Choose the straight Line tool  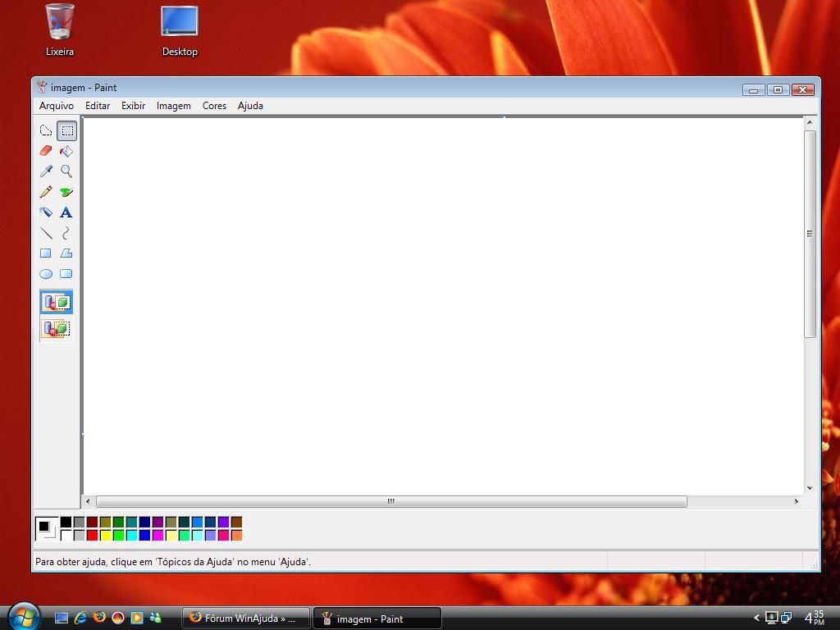(46, 232)
